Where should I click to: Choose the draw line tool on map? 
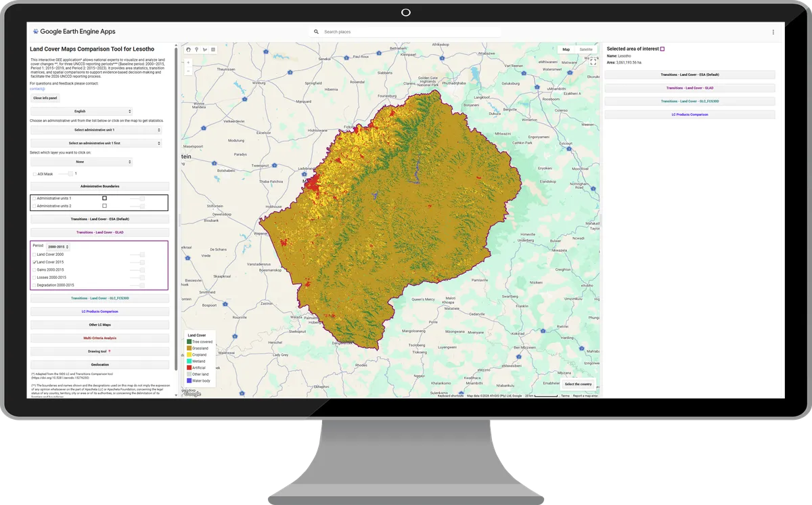pyautogui.click(x=205, y=49)
